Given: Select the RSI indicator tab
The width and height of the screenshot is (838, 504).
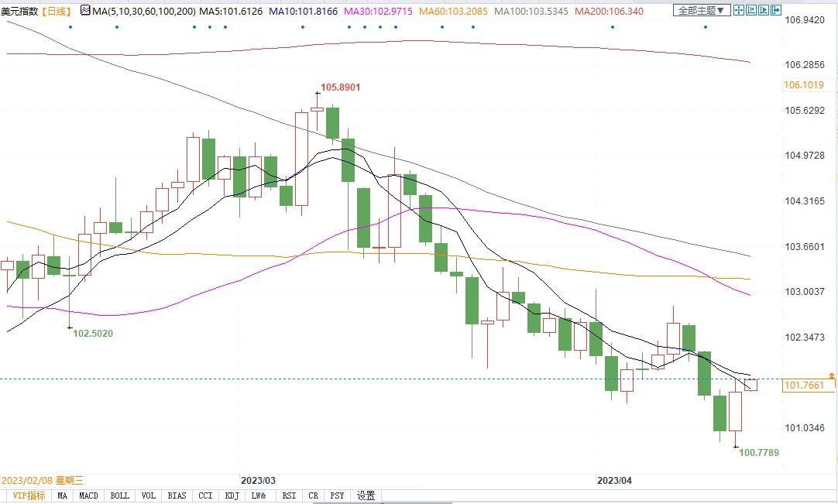Looking at the screenshot, I should pos(289,496).
